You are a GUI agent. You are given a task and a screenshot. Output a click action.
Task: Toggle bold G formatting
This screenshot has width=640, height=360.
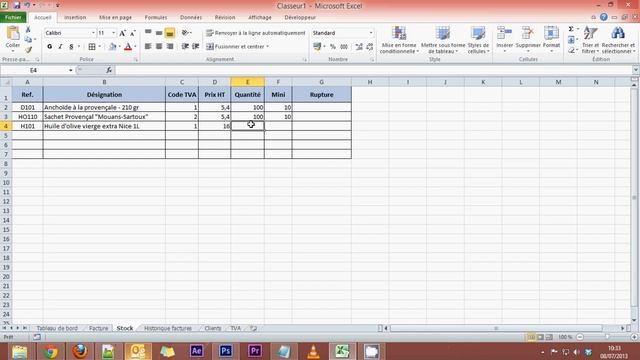click(49, 47)
